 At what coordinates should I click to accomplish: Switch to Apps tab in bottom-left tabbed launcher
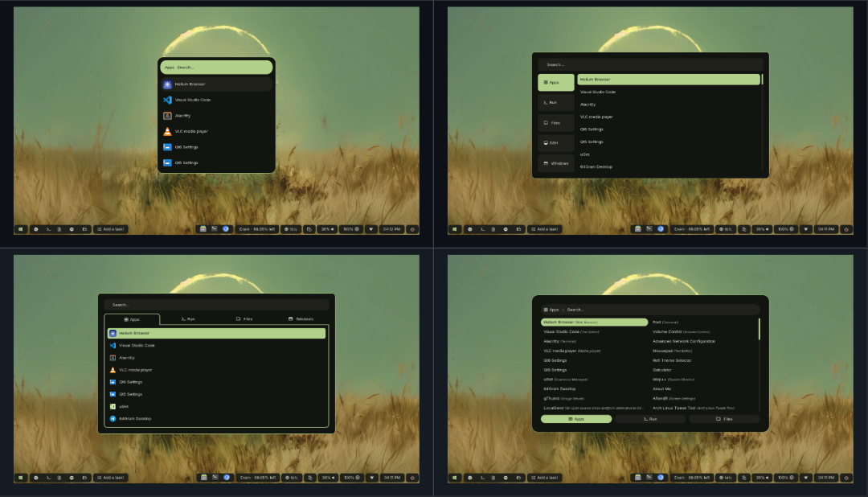point(132,319)
